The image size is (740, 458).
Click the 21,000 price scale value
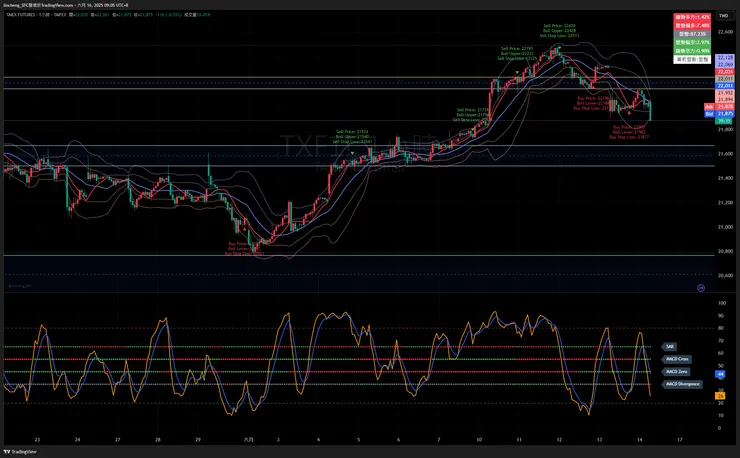pyautogui.click(x=725, y=227)
